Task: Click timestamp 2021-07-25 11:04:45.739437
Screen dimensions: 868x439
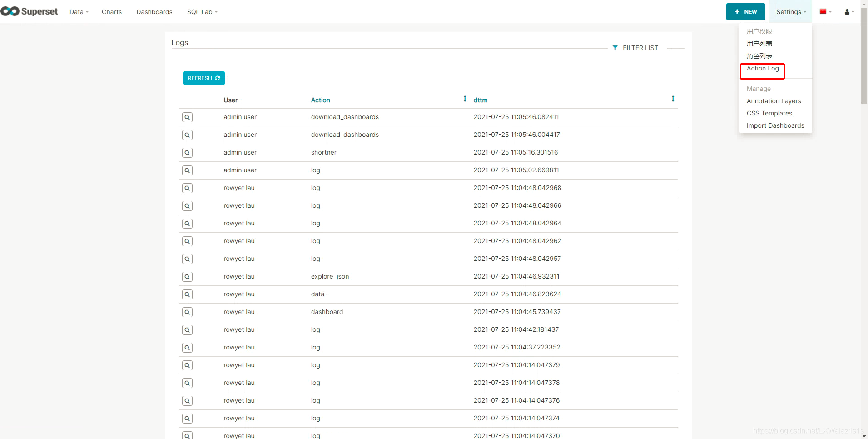Action: 517,312
